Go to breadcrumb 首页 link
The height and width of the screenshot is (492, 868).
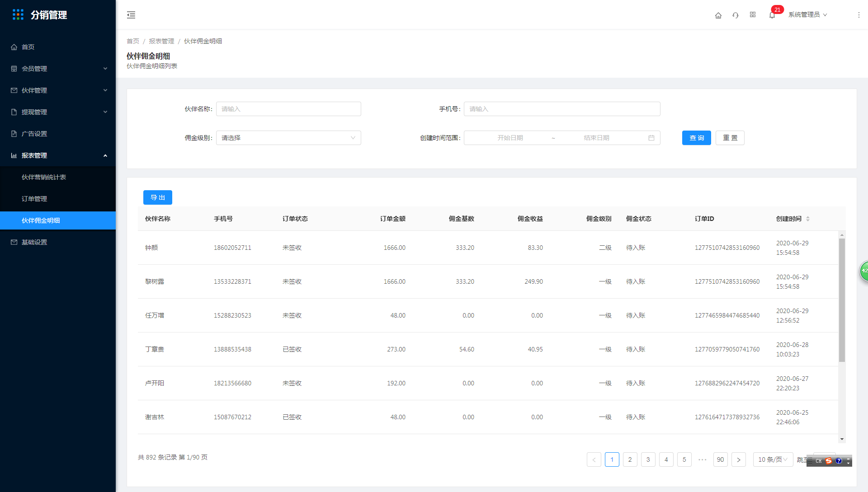[x=133, y=41]
